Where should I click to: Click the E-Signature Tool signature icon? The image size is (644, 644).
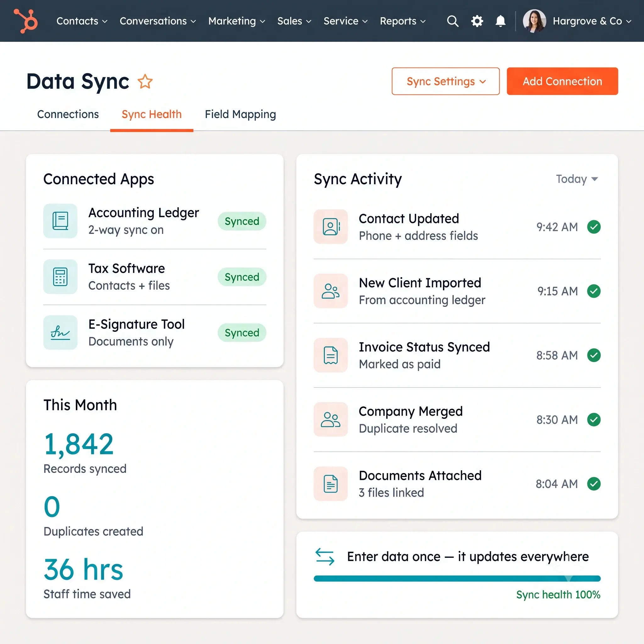coord(60,332)
